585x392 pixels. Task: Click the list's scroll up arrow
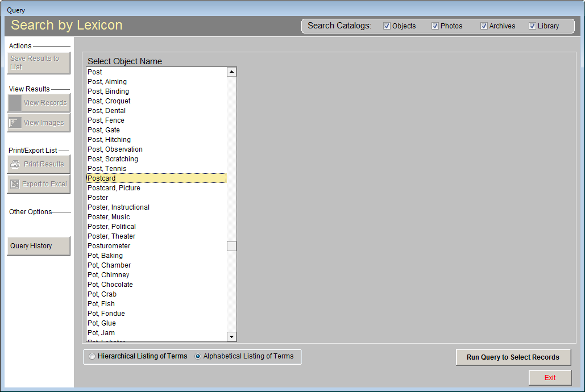click(x=231, y=71)
